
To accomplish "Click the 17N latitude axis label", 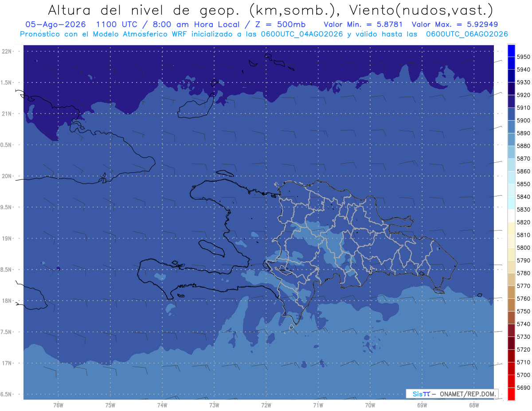I will click(x=7, y=364).
